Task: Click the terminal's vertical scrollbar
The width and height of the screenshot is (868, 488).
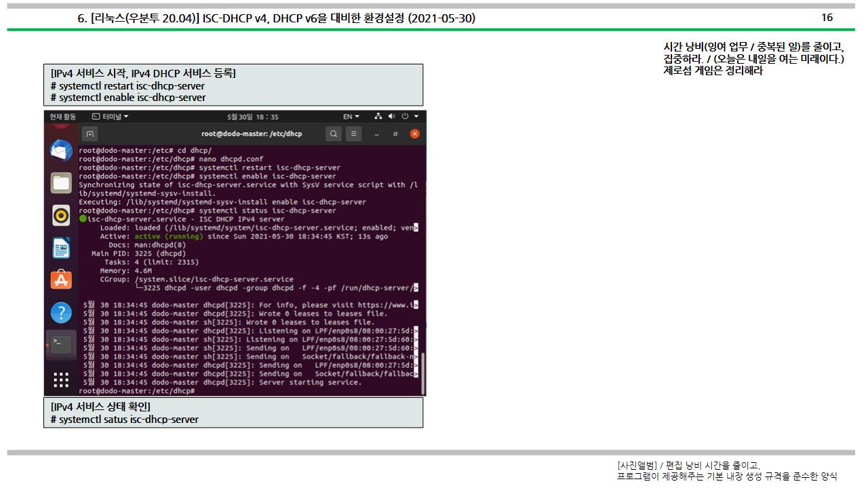Action: [423, 373]
